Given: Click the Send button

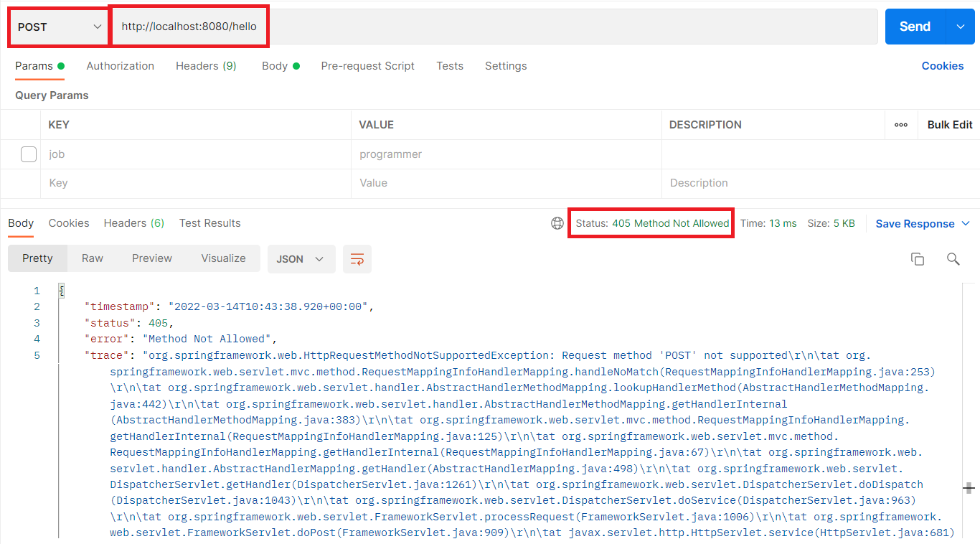Looking at the screenshot, I should pos(915,27).
